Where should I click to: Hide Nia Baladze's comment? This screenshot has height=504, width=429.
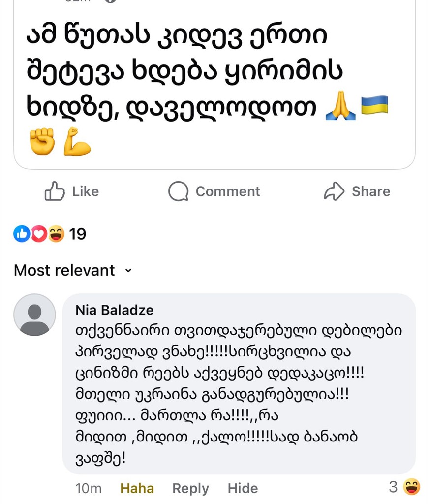tap(243, 488)
